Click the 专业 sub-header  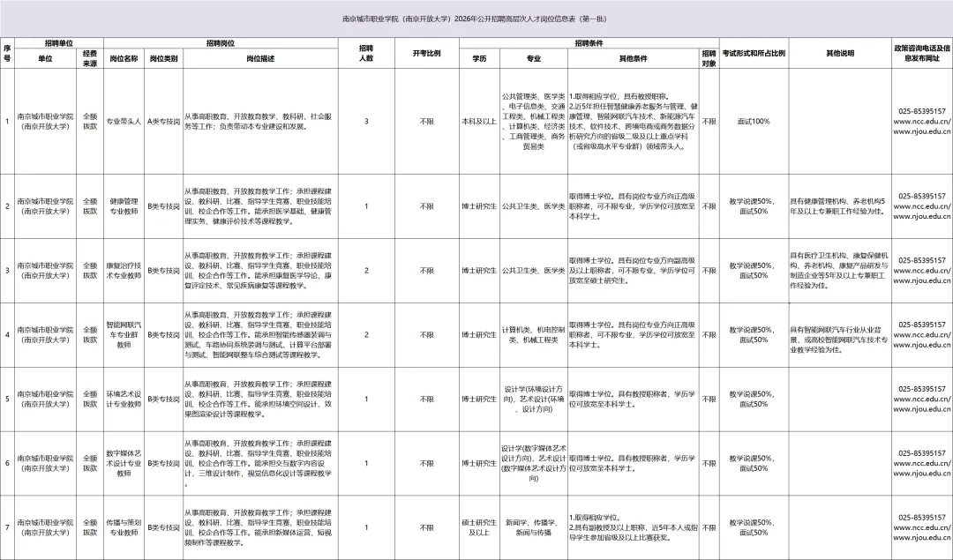point(534,58)
